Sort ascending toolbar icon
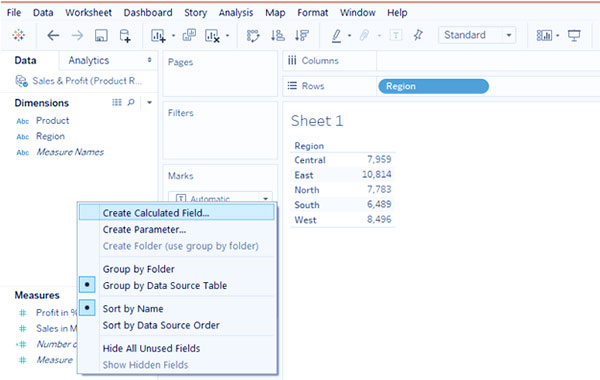 (278, 36)
